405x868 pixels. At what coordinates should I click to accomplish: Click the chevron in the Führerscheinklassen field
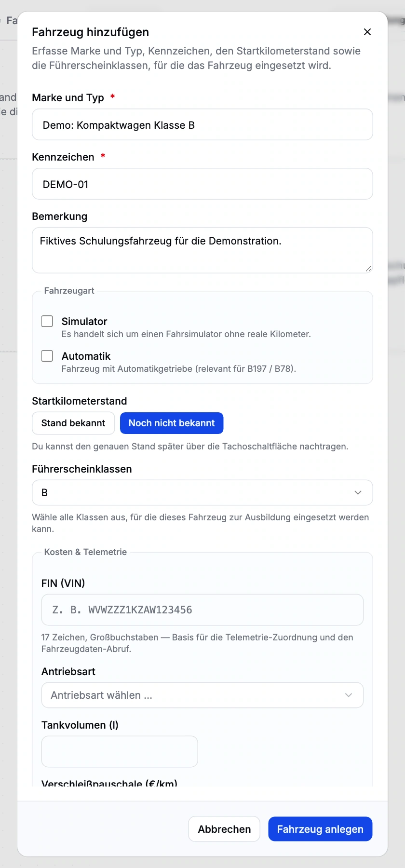358,492
